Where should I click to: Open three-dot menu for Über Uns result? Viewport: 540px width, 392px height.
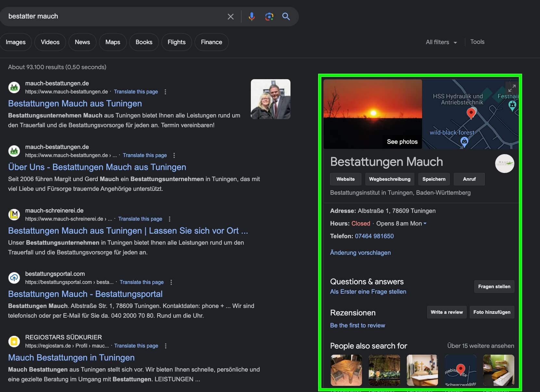click(174, 155)
